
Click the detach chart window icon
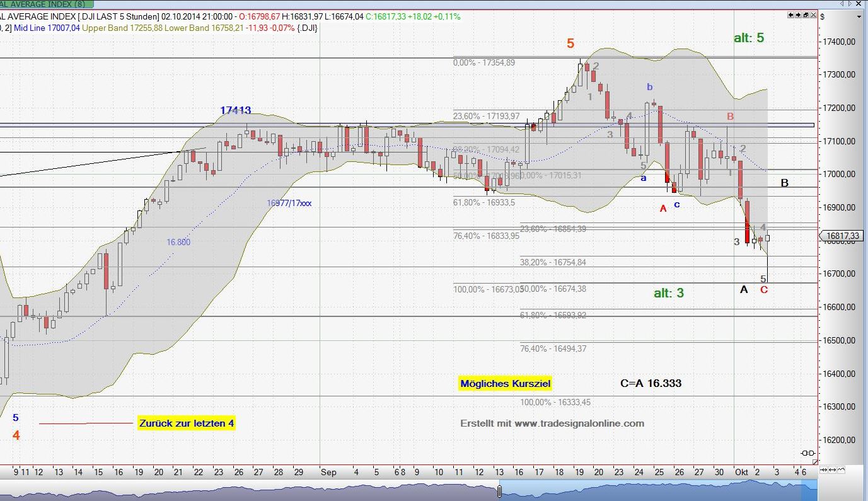click(805, 14)
